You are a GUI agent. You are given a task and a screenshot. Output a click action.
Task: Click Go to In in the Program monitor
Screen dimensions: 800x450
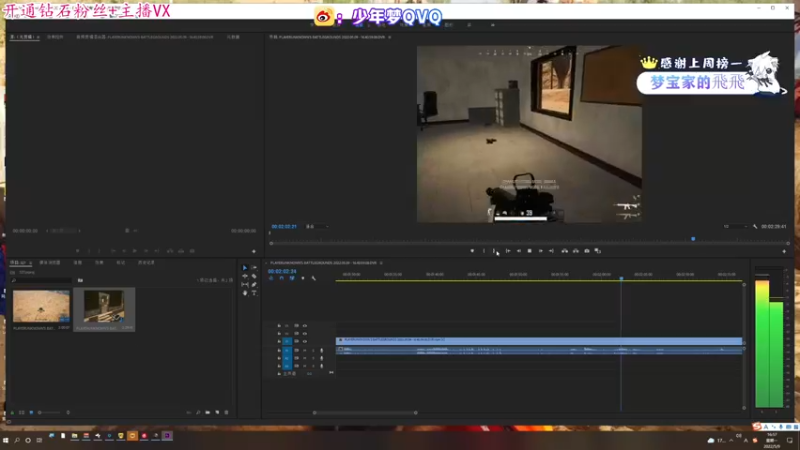pyautogui.click(x=508, y=251)
